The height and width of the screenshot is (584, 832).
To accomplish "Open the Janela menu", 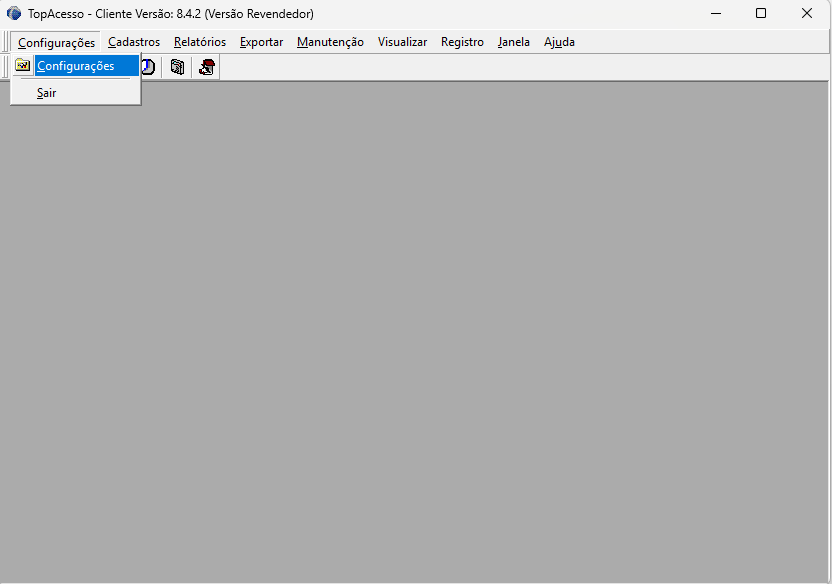I will coord(514,42).
